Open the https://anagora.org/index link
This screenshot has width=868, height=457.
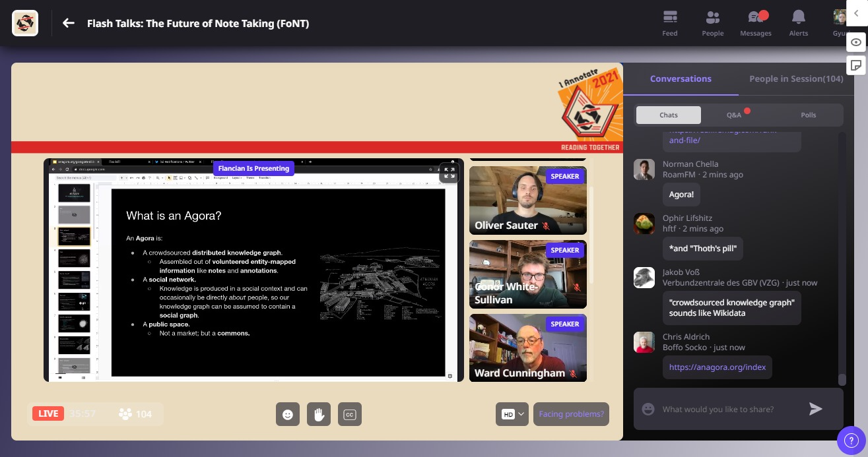pyautogui.click(x=717, y=367)
